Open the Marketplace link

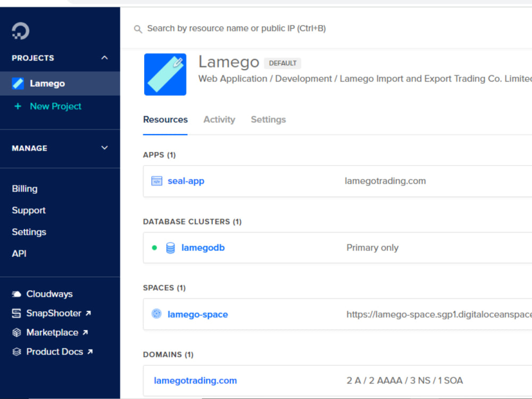click(x=52, y=332)
